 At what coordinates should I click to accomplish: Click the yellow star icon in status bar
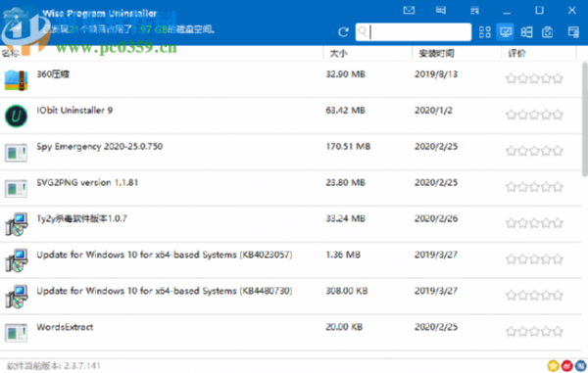pyautogui.click(x=553, y=365)
